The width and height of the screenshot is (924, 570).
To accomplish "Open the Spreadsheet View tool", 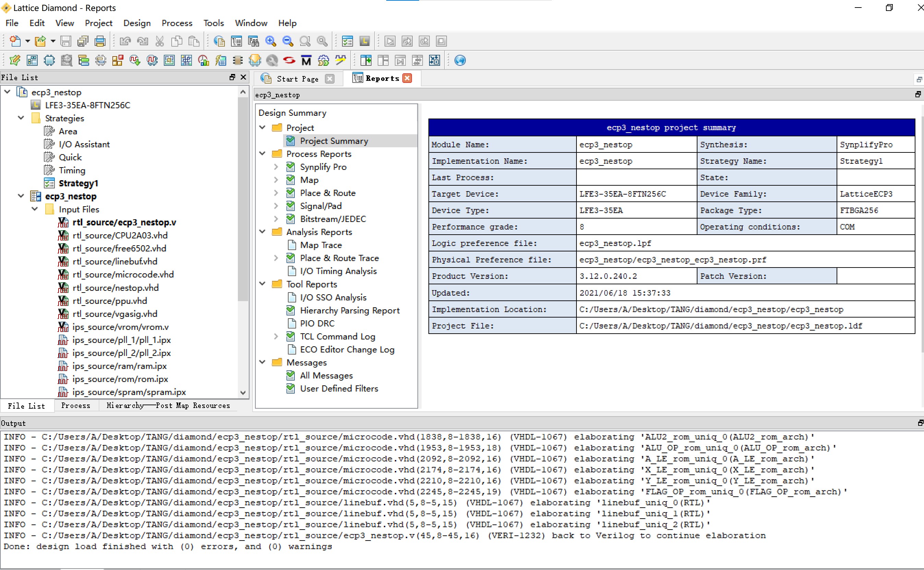I will 32,60.
